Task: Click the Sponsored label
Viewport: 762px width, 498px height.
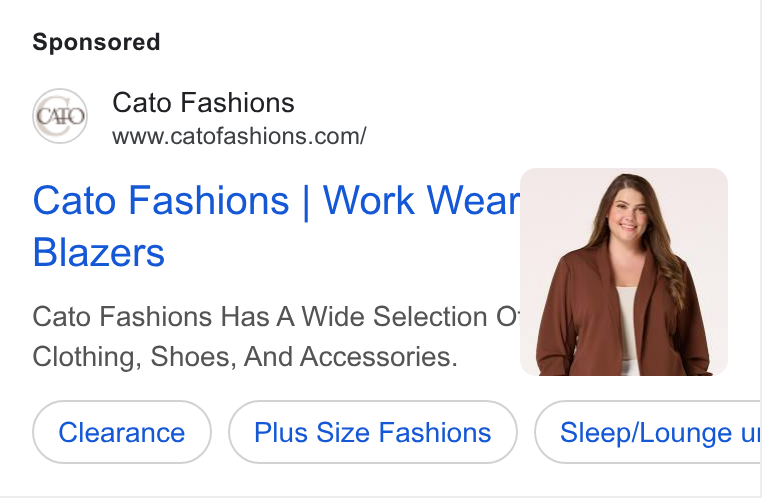Action: point(96,42)
